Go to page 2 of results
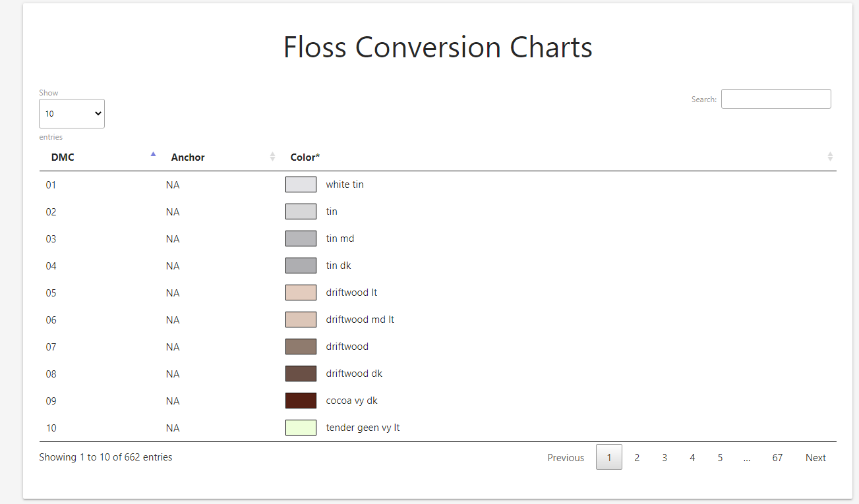This screenshot has height=504, width=859. point(637,457)
